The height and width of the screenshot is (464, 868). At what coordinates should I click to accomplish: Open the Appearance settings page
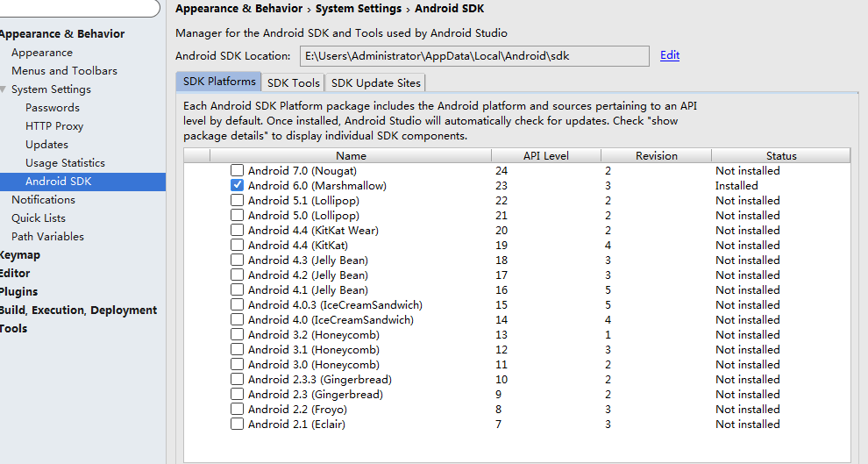[x=42, y=53]
